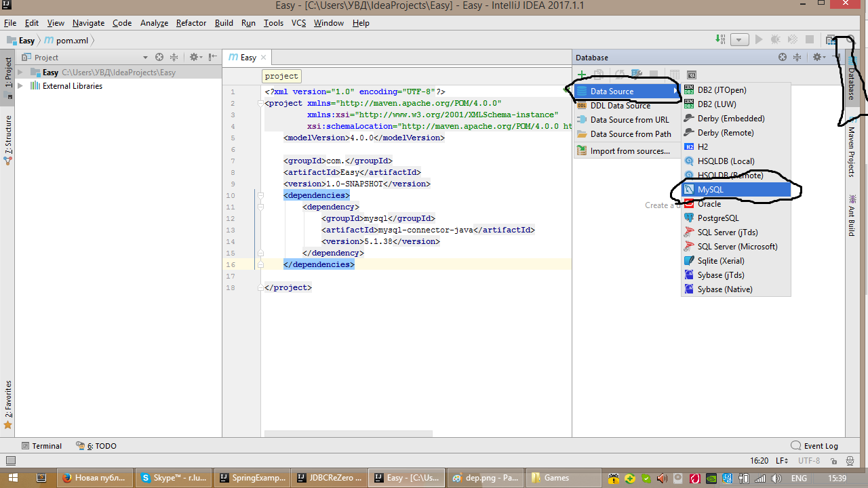Expand External Libraries tree node
Screen dimensions: 868x488
coord(20,86)
